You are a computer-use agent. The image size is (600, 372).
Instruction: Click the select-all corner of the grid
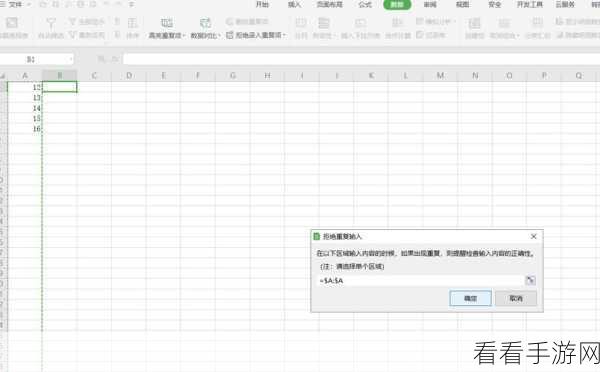(x=3, y=75)
